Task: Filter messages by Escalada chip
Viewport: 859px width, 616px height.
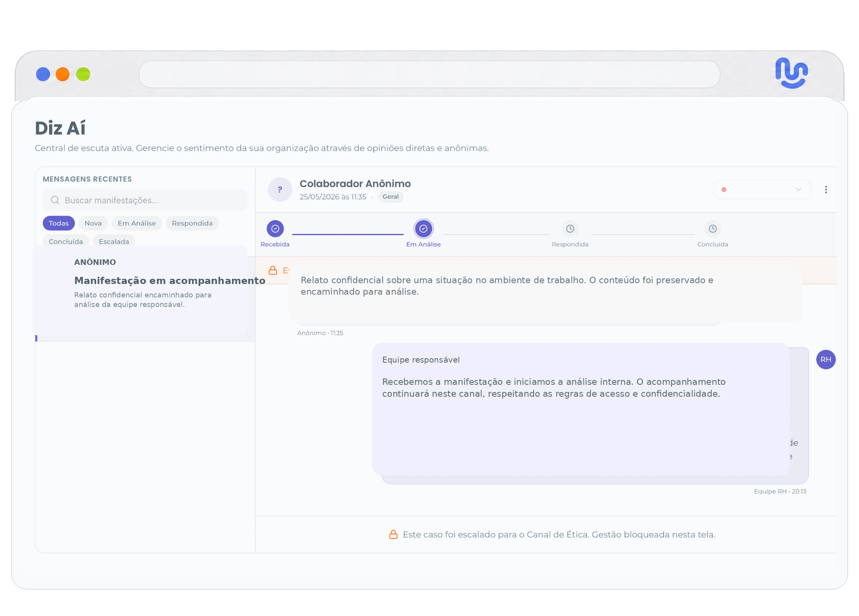Action: point(114,241)
